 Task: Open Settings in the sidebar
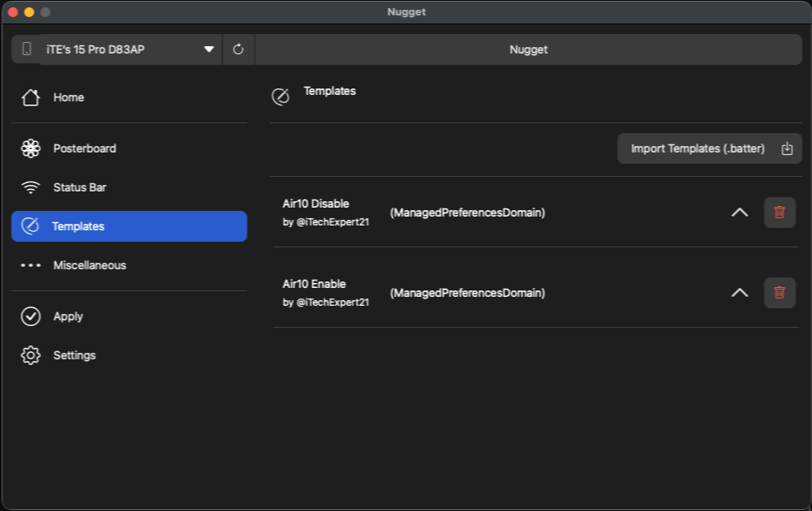click(x=129, y=355)
